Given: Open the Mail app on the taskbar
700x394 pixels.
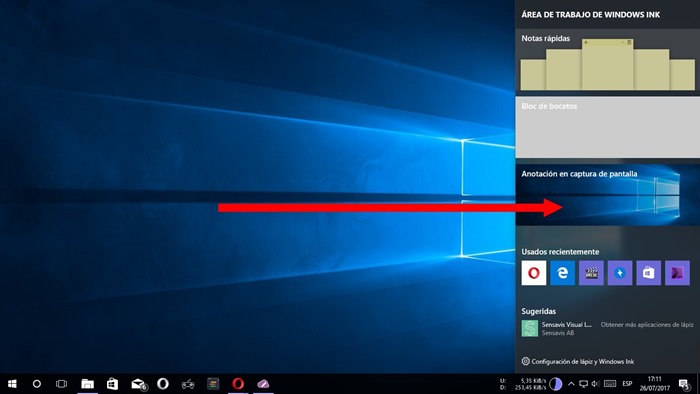Looking at the screenshot, I should [138, 384].
